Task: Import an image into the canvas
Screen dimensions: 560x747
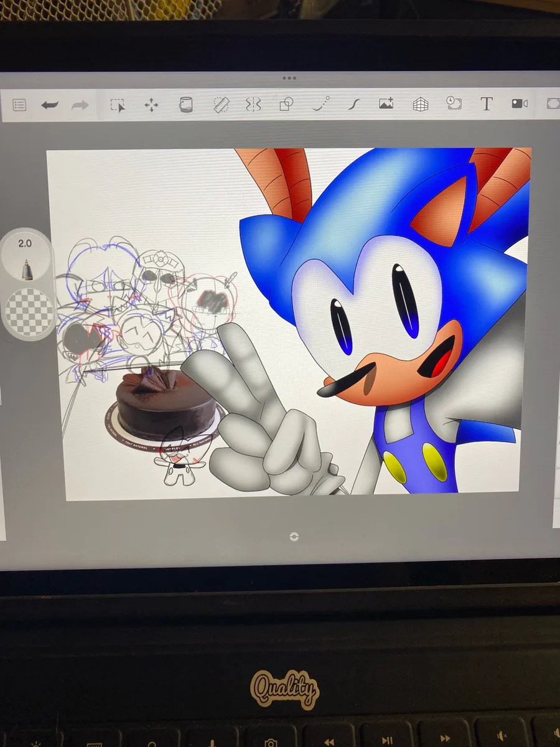Action: (x=386, y=104)
